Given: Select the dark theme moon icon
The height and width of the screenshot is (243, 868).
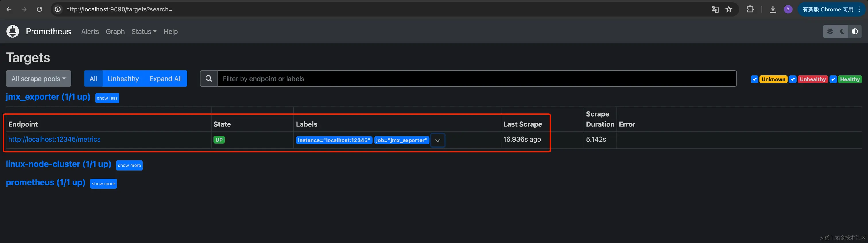Looking at the screenshot, I should coord(842,31).
